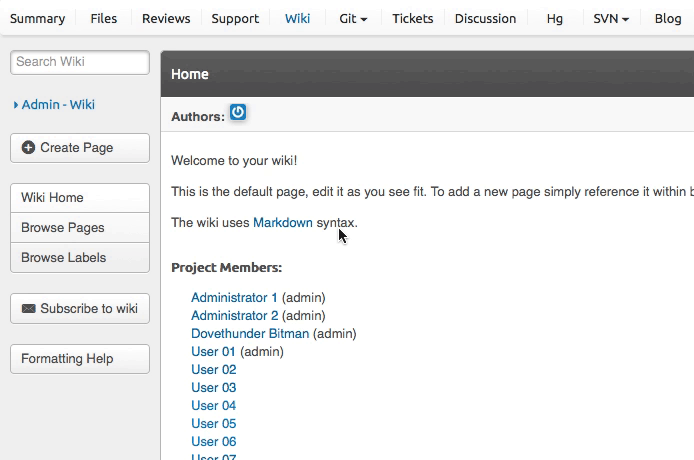694x460 pixels.
Task: Open the Dovethunder Bitman member link
Action: pyautogui.click(x=250, y=334)
